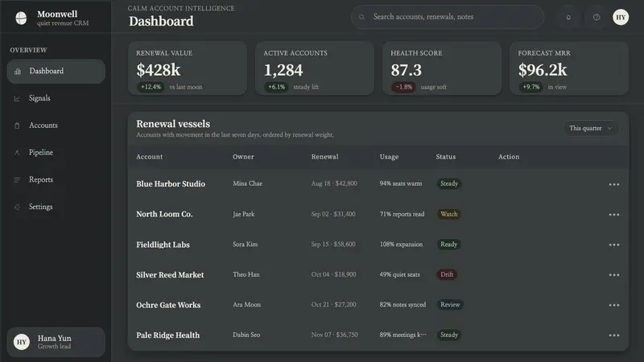Sort by the Renewal column header
Image resolution: width=644 pixels, height=362 pixels.
325,157
